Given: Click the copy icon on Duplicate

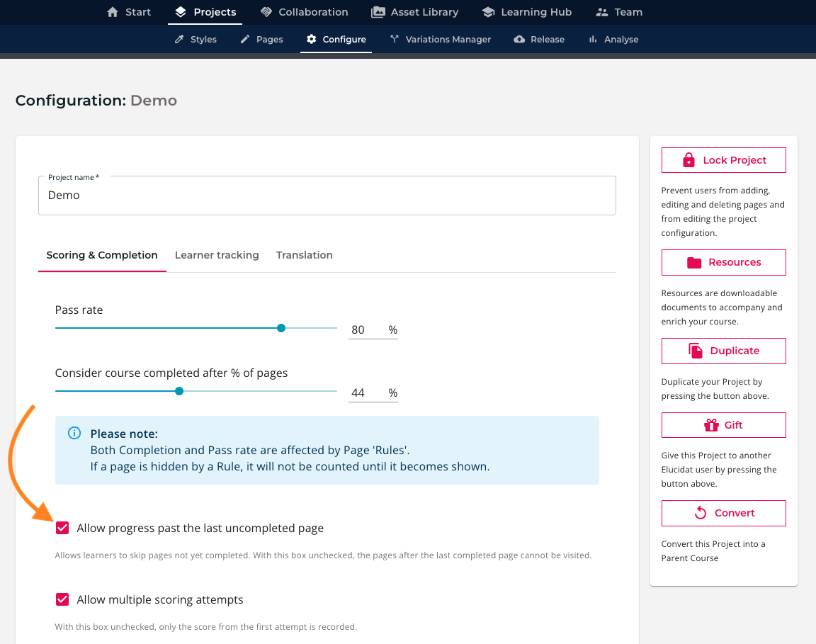Looking at the screenshot, I should (x=696, y=351).
